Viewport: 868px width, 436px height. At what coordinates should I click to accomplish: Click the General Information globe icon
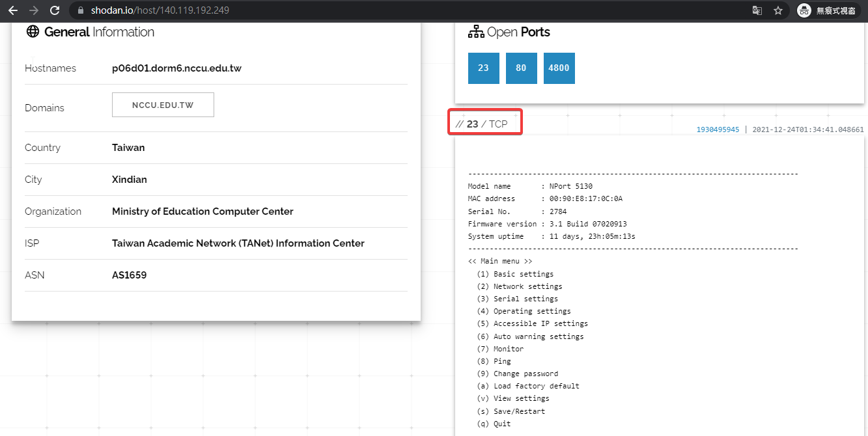pyautogui.click(x=33, y=31)
